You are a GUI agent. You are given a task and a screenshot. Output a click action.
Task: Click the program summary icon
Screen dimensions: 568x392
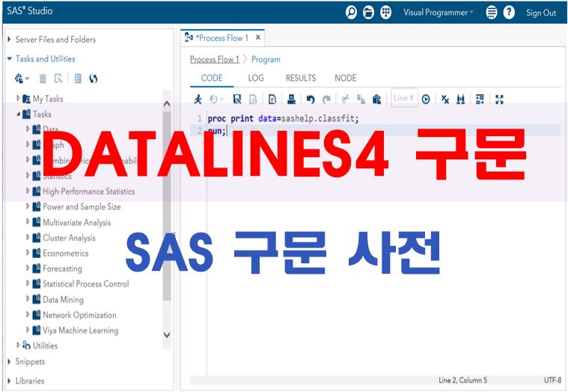(272, 99)
